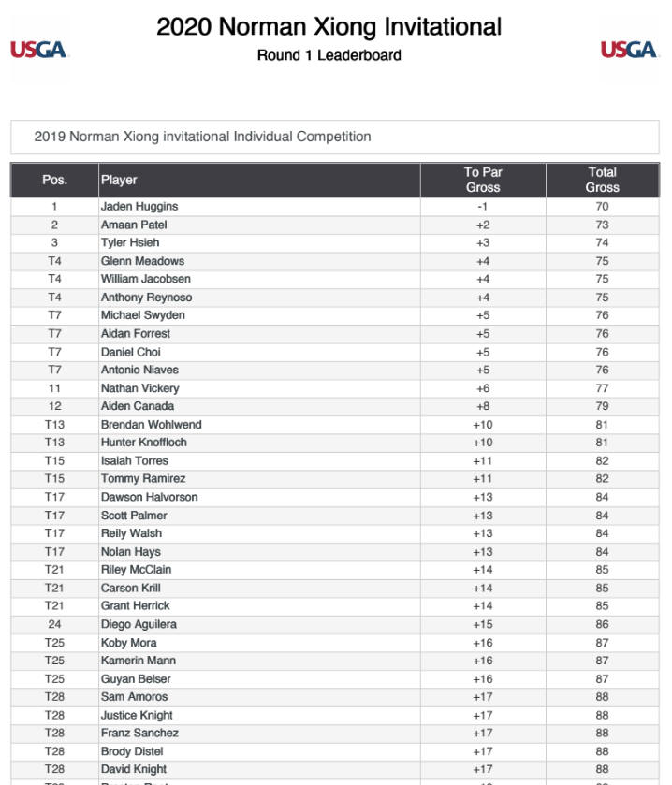
Task: Click the 2020 Norman Xiong Invitational title
Action: click(329, 27)
